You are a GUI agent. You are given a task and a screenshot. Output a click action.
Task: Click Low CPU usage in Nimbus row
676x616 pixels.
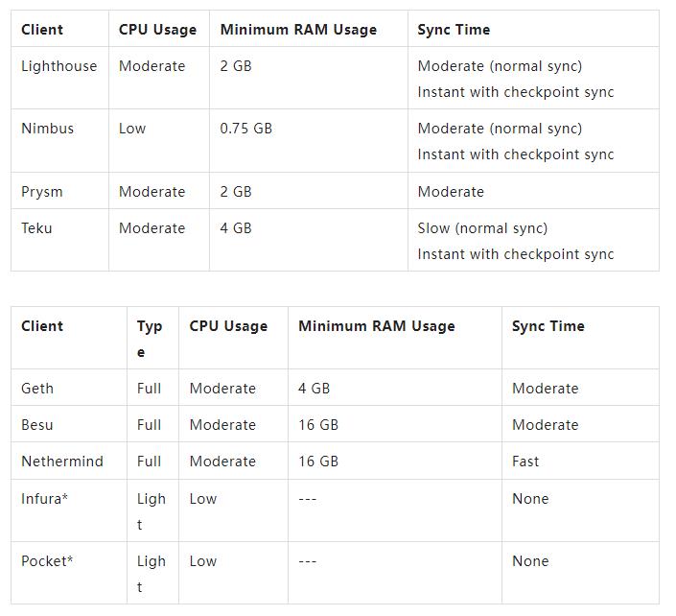[x=132, y=129]
